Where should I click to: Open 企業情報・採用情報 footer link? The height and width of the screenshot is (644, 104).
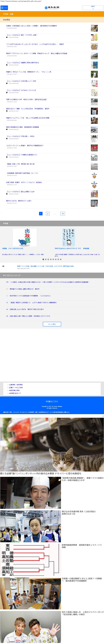coord(16,385)
